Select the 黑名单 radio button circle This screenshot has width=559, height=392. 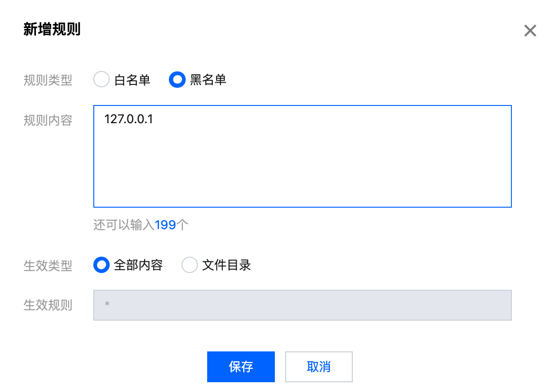point(177,80)
